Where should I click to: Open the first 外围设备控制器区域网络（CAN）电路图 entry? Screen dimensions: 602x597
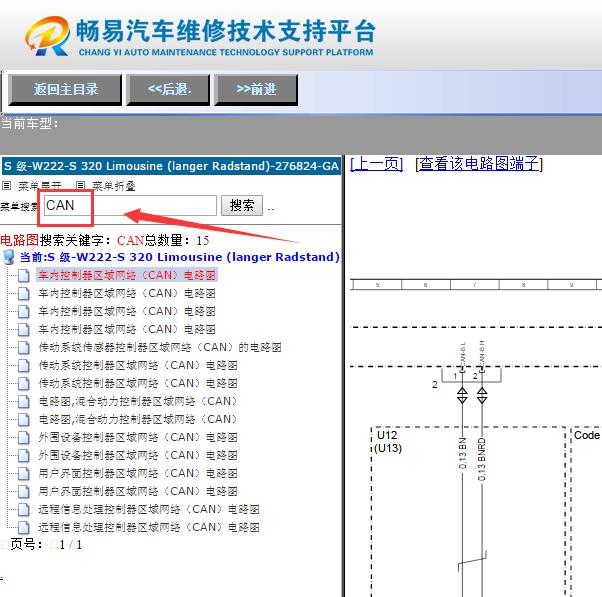coord(138,437)
